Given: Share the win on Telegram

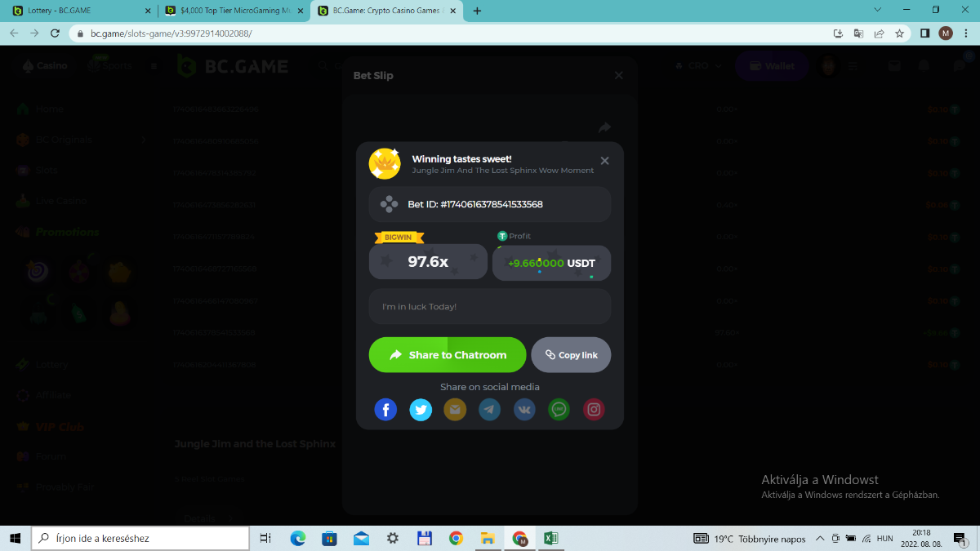Looking at the screenshot, I should (490, 409).
